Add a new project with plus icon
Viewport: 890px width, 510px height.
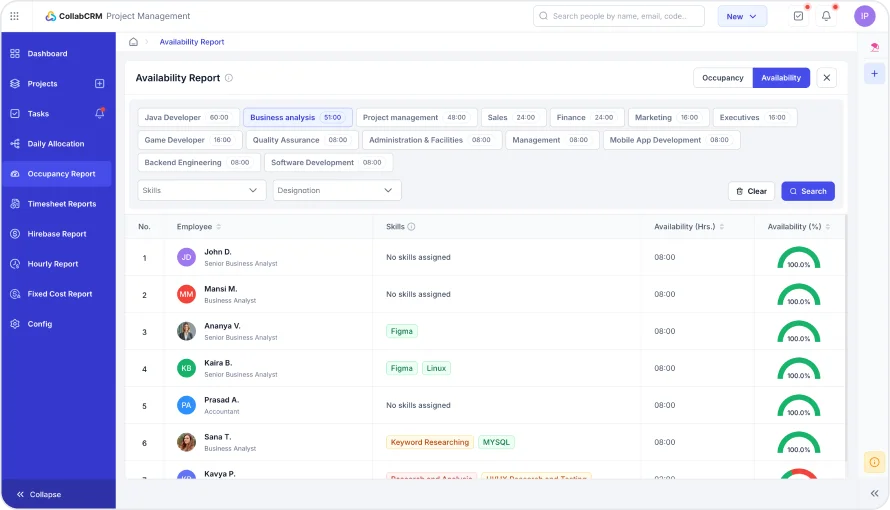tap(99, 84)
